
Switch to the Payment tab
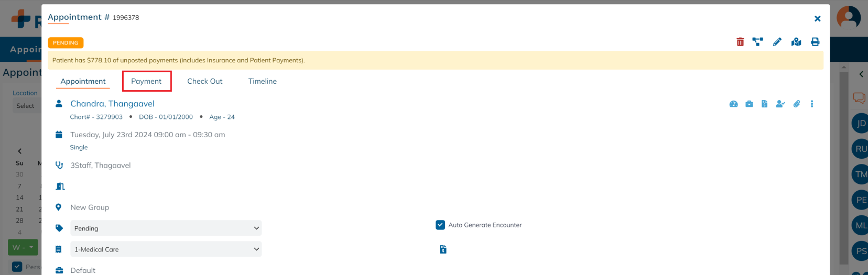146,81
